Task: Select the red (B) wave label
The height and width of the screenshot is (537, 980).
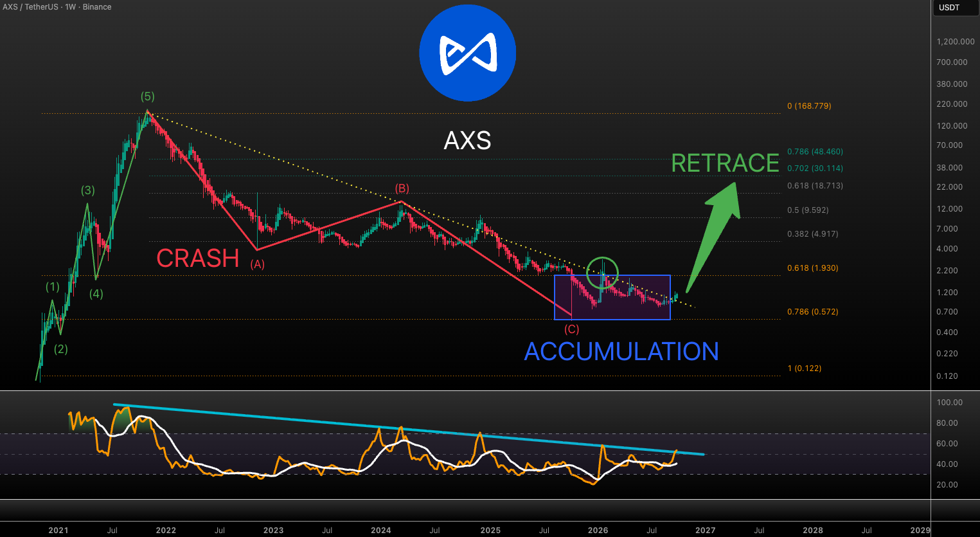Action: pos(402,188)
